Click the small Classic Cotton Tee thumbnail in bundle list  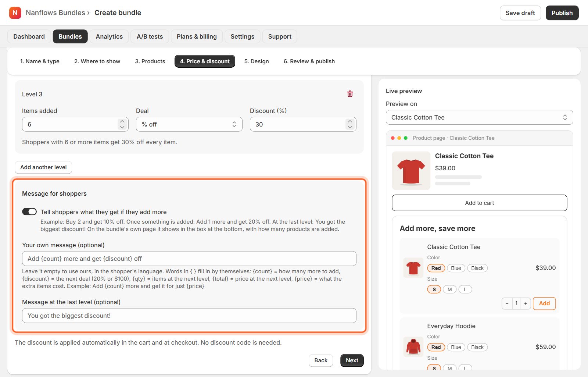coord(413,268)
